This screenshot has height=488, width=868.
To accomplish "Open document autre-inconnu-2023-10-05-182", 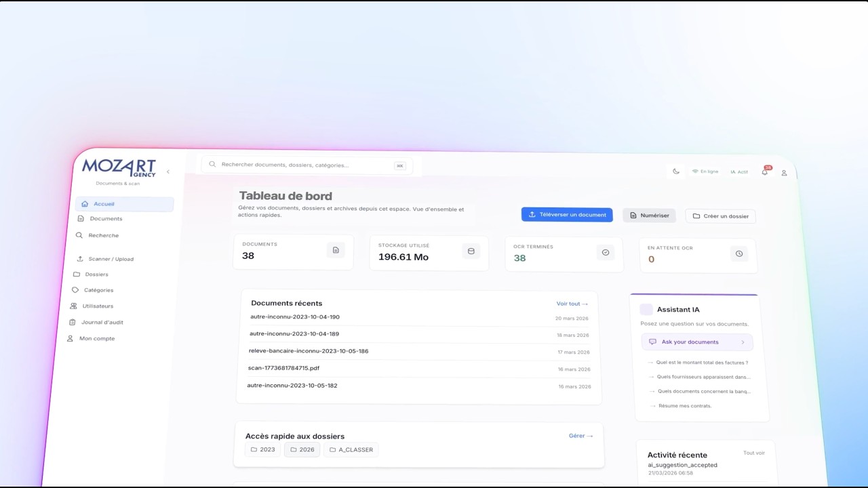I will tap(292, 386).
